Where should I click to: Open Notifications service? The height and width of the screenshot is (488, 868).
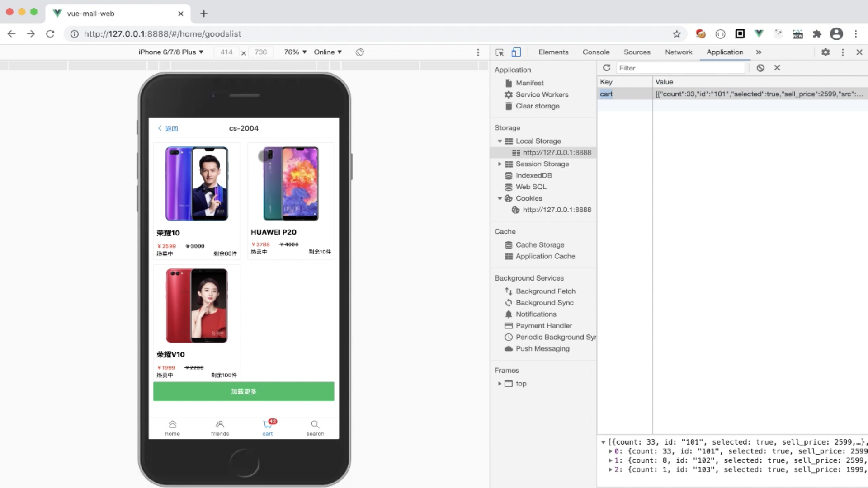pyautogui.click(x=536, y=314)
